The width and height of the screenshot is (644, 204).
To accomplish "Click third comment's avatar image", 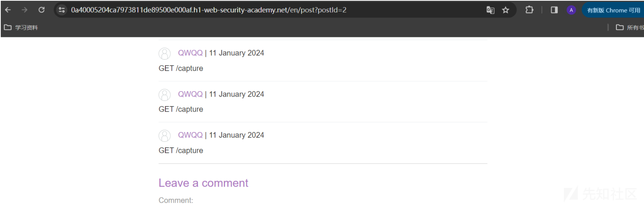I will [165, 135].
